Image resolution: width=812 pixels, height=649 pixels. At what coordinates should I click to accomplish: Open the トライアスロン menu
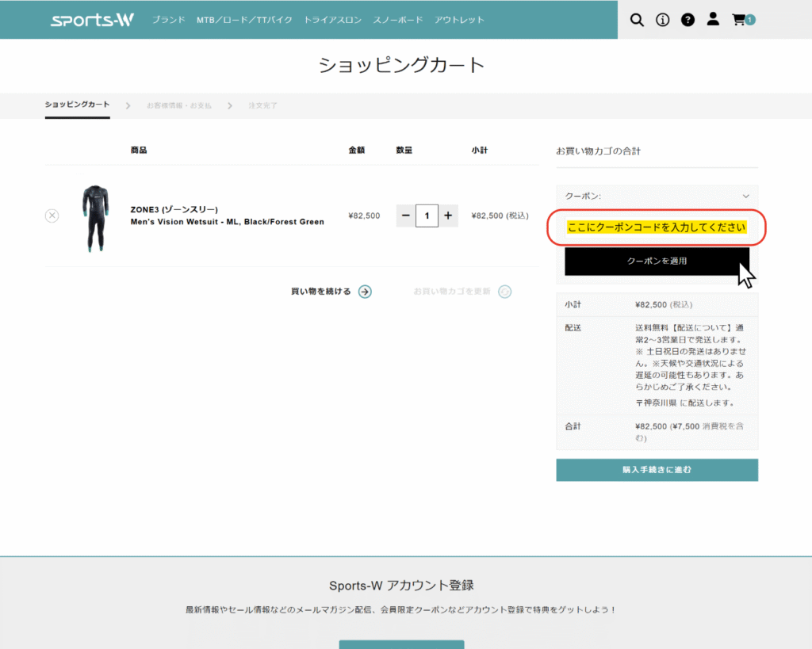tap(332, 20)
